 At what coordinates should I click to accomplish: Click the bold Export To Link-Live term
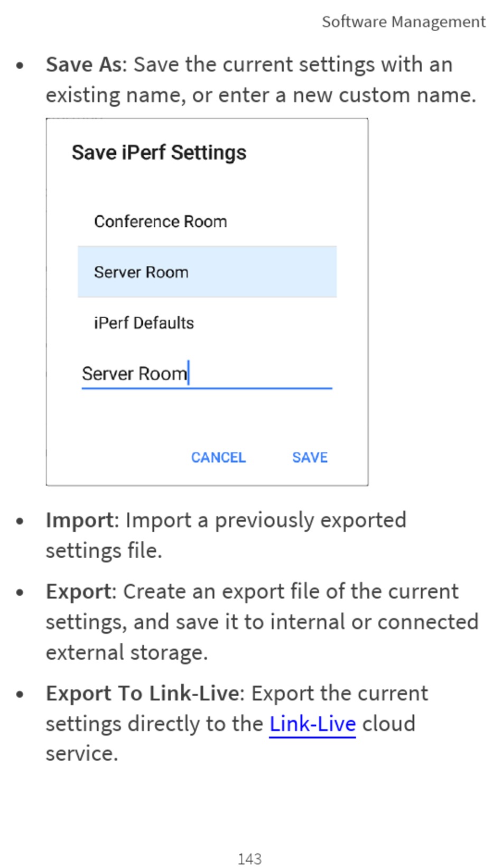(143, 694)
